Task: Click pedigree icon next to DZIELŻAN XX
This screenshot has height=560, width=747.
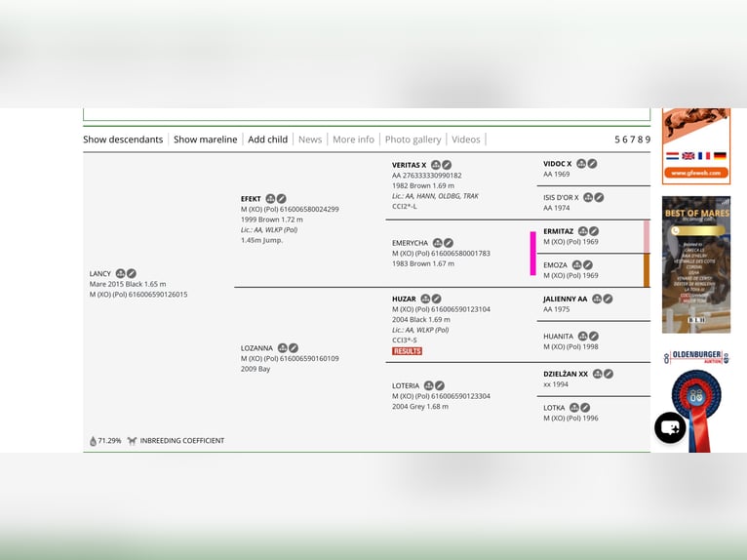Action: [598, 374]
